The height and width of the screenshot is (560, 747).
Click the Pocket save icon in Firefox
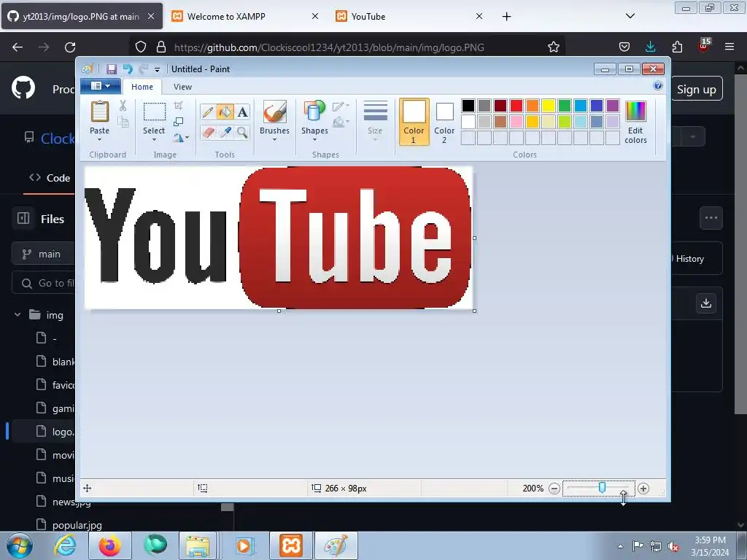coord(624,47)
